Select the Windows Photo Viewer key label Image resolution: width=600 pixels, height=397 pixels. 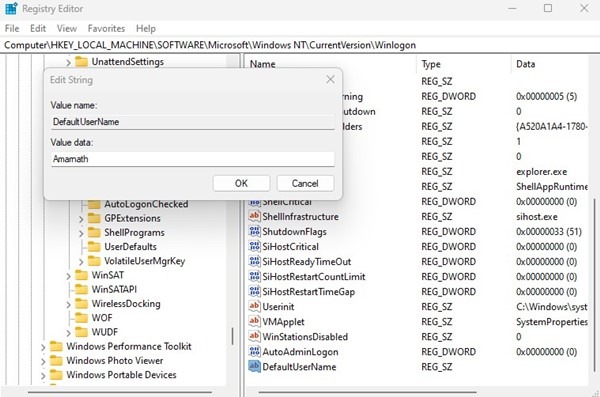click(115, 361)
